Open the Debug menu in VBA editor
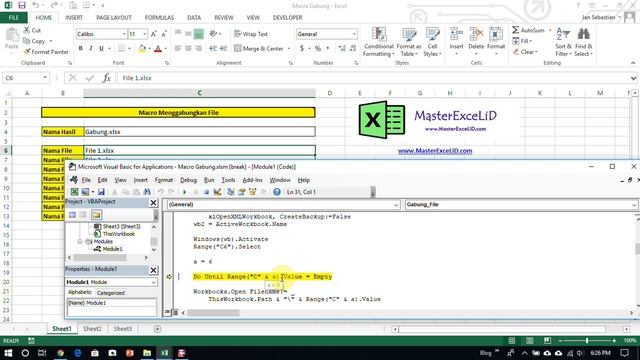The width and height of the screenshot is (640, 360). tap(188, 180)
